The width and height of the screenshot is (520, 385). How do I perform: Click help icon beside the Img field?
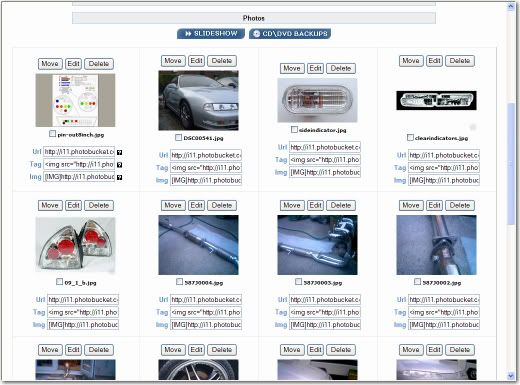click(119, 177)
